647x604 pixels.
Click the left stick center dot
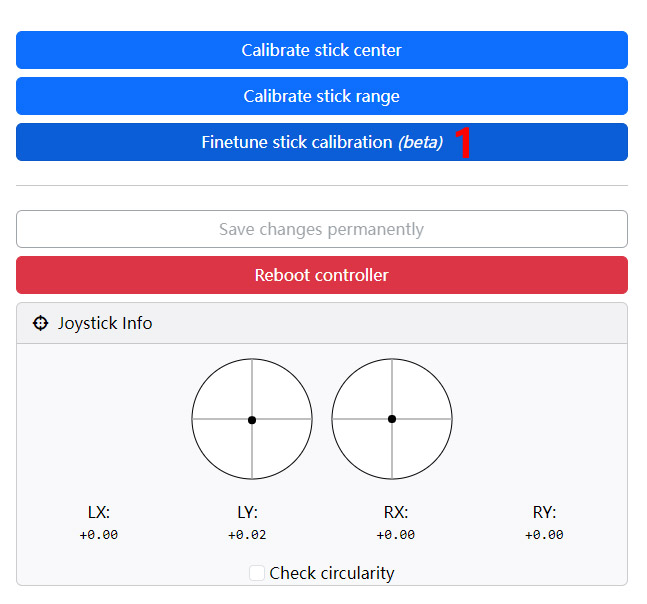(252, 420)
